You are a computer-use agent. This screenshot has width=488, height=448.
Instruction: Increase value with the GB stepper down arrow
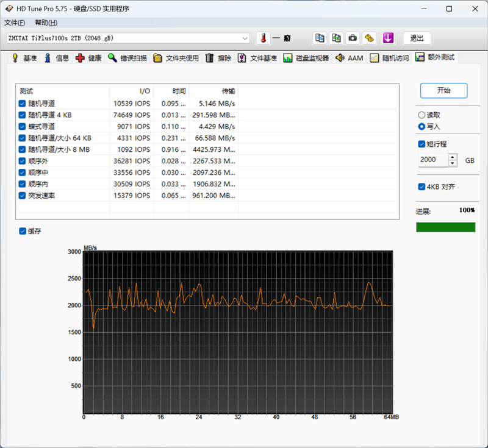(452, 163)
